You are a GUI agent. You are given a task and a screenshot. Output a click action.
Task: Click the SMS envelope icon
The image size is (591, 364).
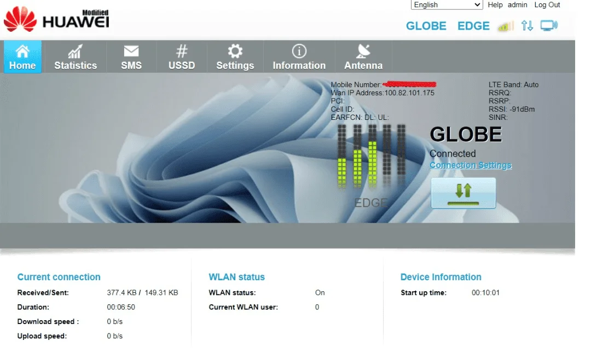[x=131, y=51]
